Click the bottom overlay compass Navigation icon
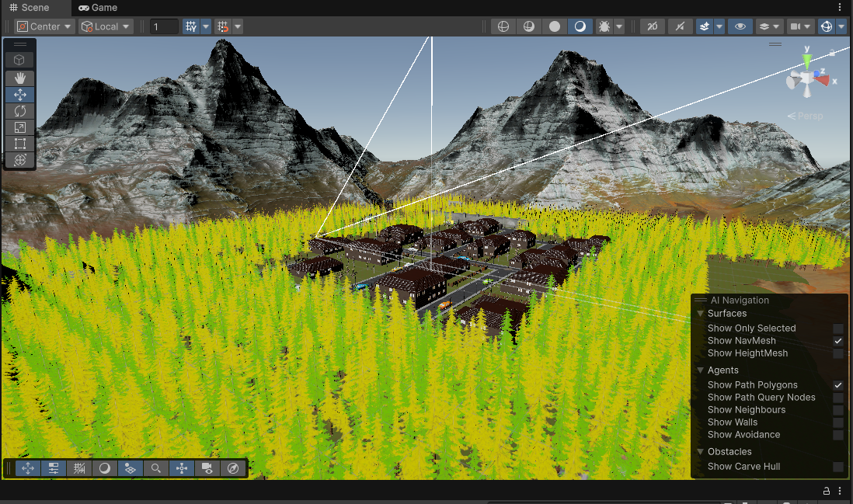This screenshot has height=504, width=853. [x=233, y=468]
